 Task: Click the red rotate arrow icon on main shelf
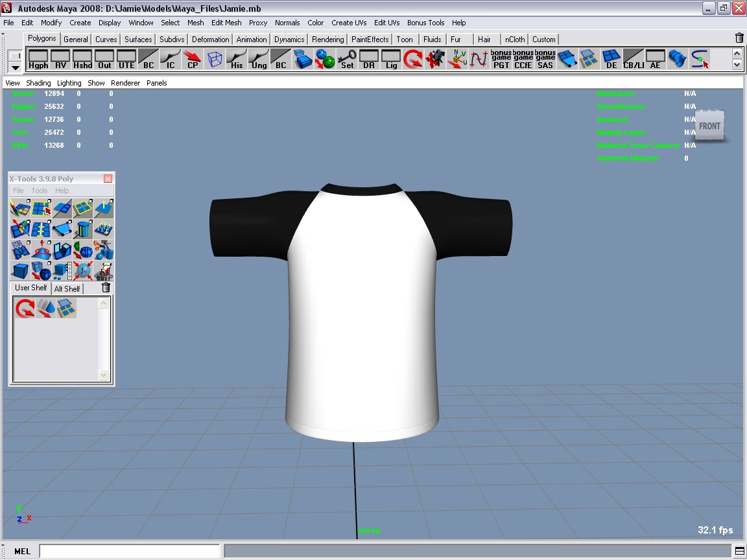pyautogui.click(x=413, y=60)
